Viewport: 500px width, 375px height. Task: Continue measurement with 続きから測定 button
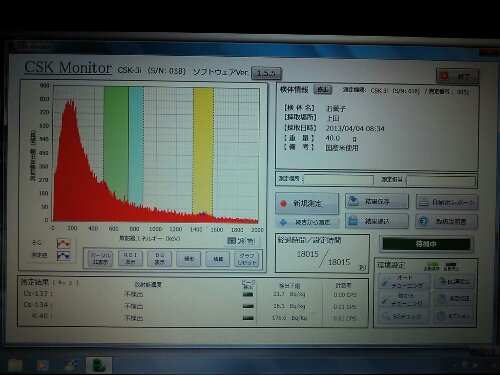pos(307,222)
